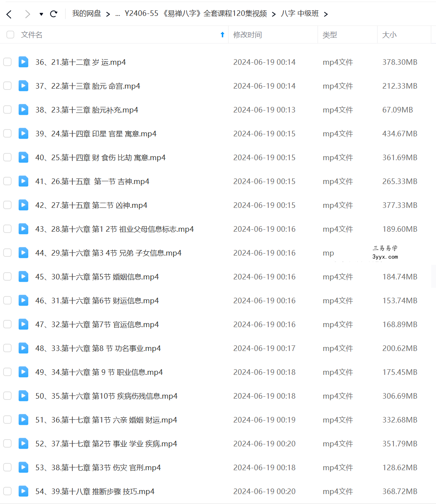
Task: Sort by 修改时间 column
Action: [x=248, y=35]
